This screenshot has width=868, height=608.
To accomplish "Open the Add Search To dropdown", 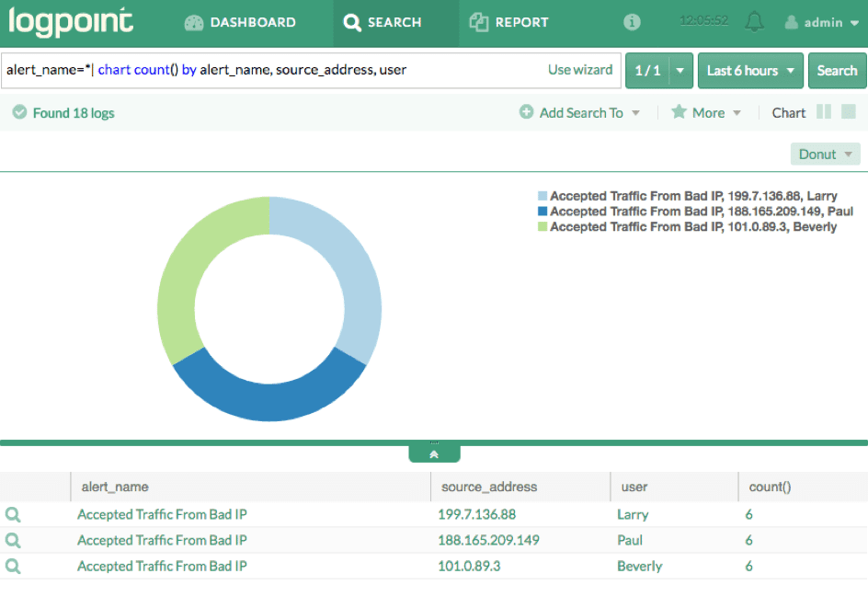I will click(580, 113).
